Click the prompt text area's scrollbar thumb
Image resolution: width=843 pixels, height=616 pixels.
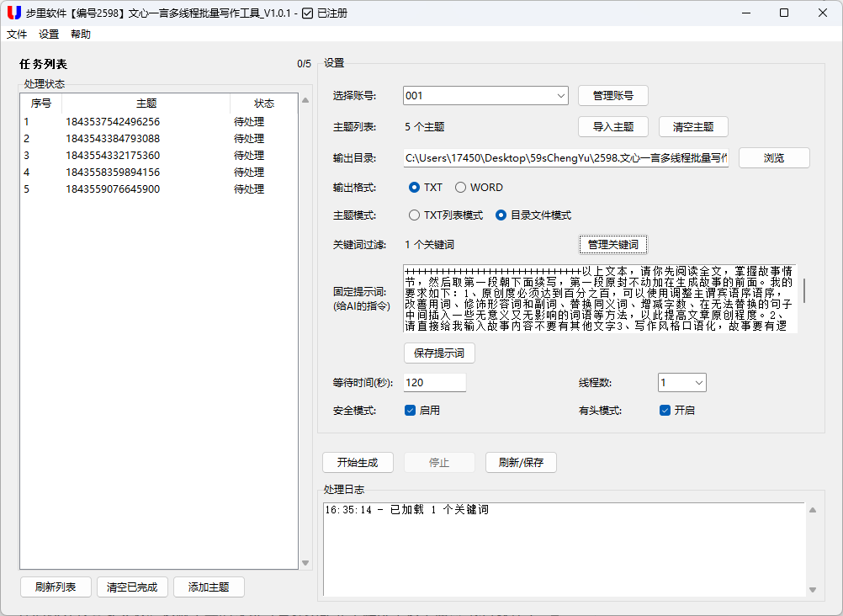tap(804, 290)
